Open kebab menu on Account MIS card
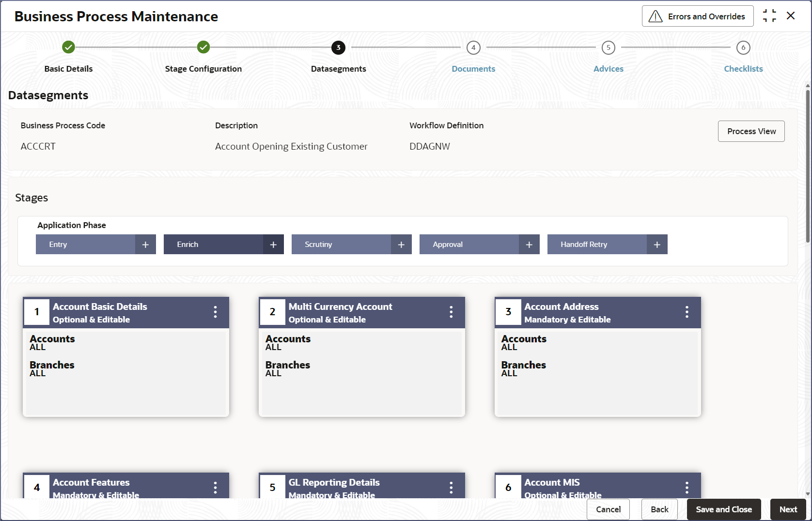 pyautogui.click(x=687, y=488)
